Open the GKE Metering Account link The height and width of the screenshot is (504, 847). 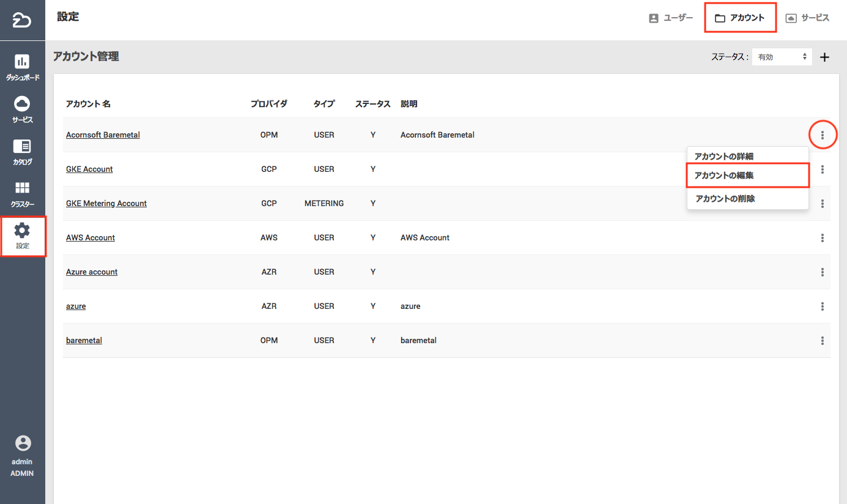pyautogui.click(x=106, y=204)
